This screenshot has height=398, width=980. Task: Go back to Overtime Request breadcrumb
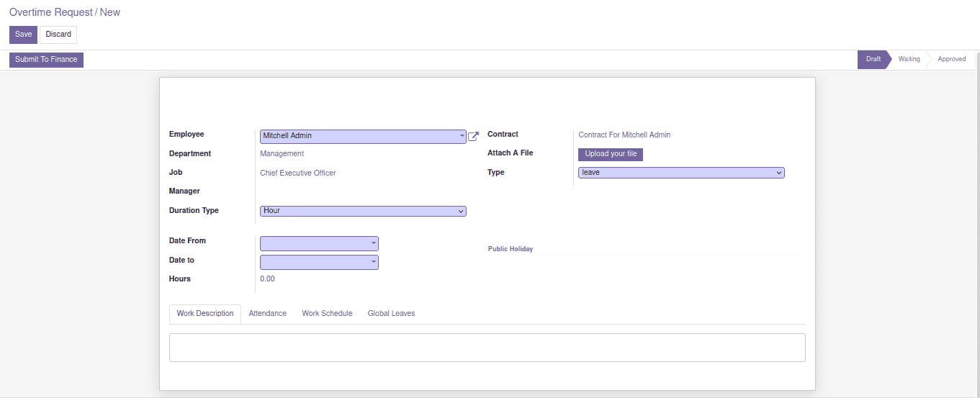[x=50, y=12]
